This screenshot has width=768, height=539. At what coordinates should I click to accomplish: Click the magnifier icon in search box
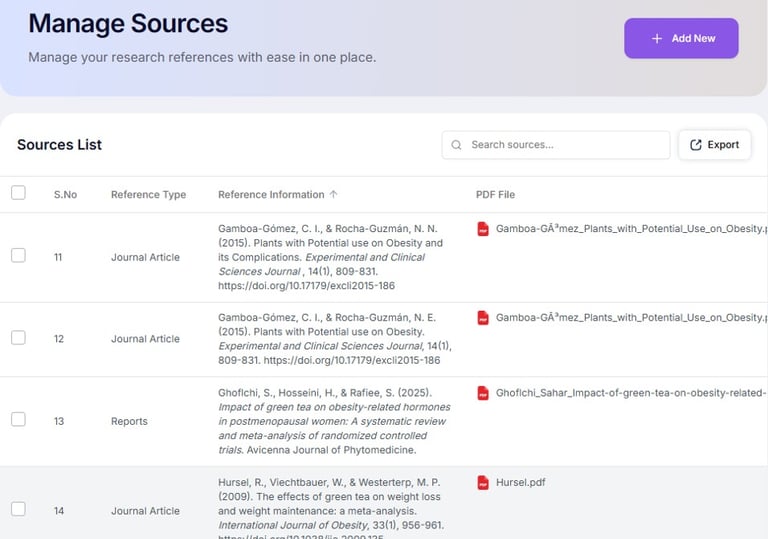457,145
